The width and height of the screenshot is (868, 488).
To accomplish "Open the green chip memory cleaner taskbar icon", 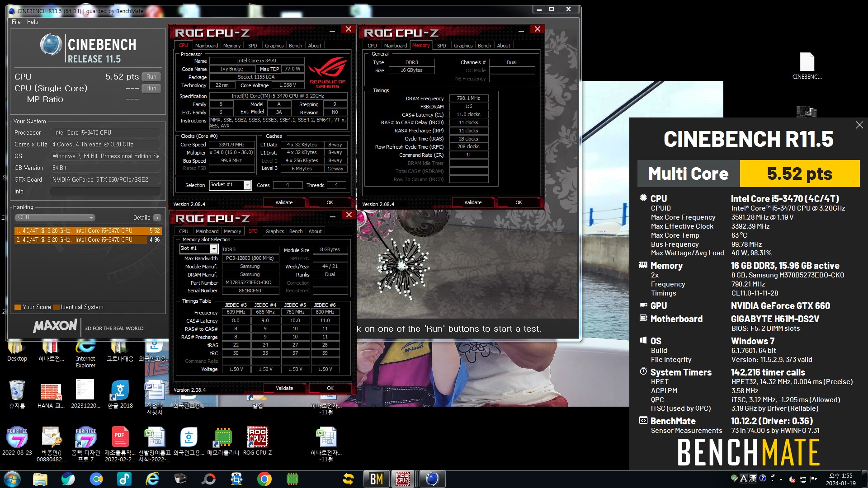I will (x=292, y=479).
